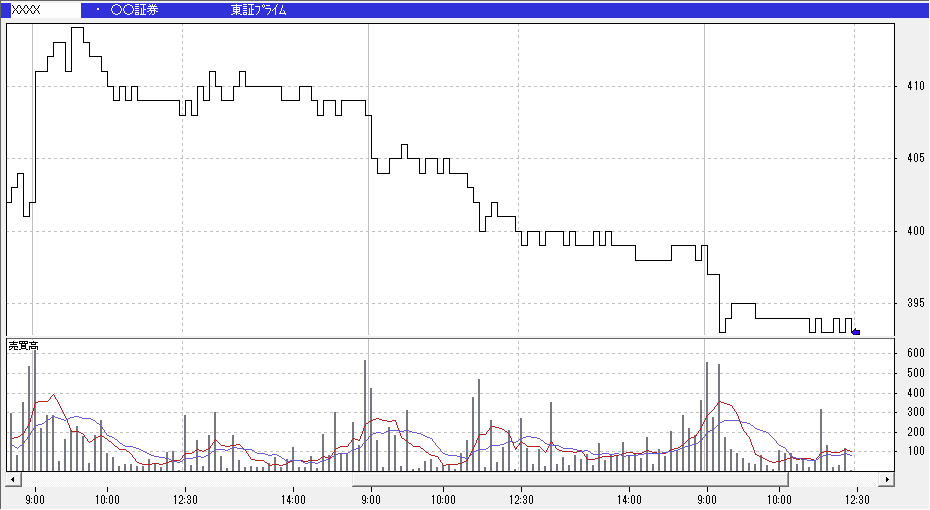The height and width of the screenshot is (510, 930).
Task: Click the 300 volume axis label
Action: point(916,412)
